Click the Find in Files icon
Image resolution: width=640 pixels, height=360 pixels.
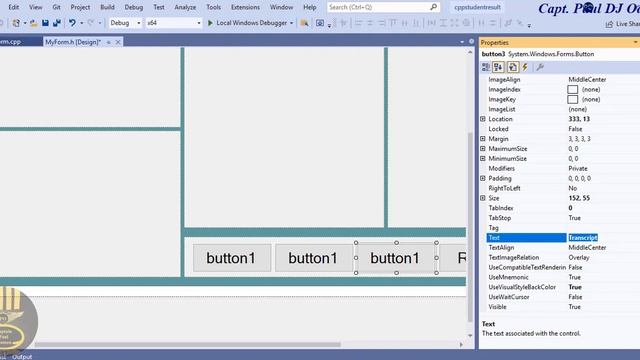pos(304,23)
